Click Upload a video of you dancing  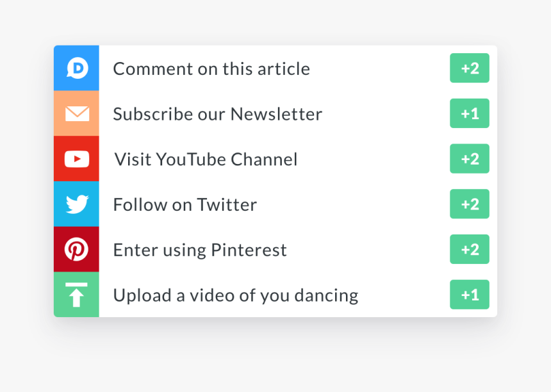[x=235, y=295]
